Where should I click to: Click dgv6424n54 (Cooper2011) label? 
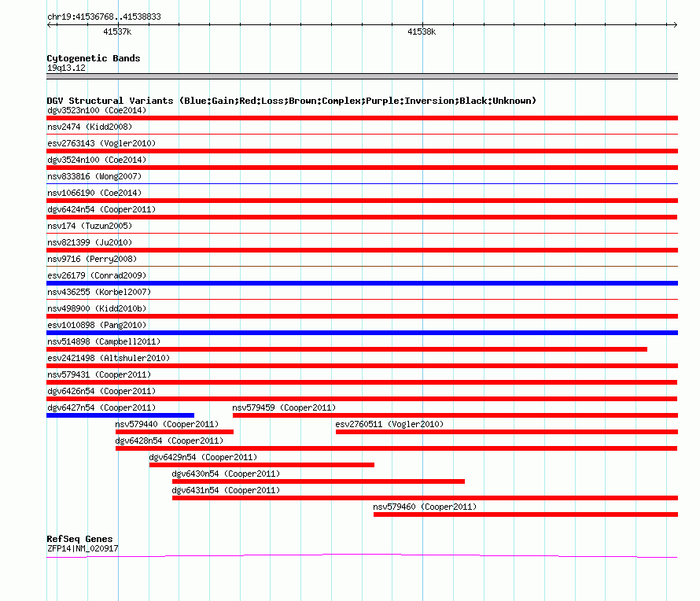(x=101, y=209)
